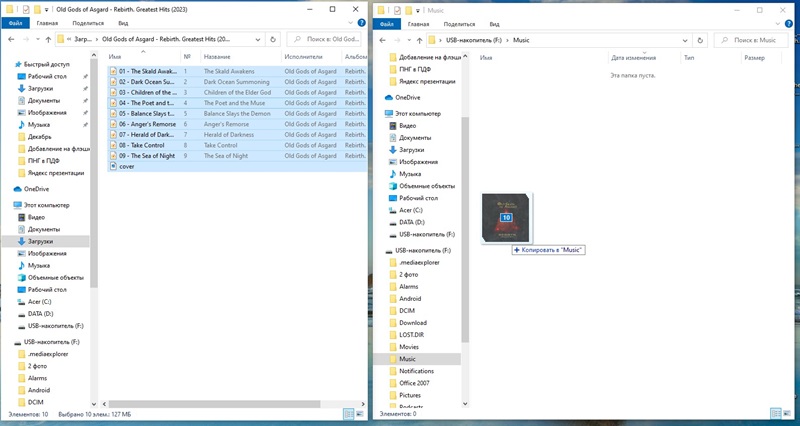Sort by Размер column in Music window
The width and height of the screenshot is (800, 426).
click(760, 58)
